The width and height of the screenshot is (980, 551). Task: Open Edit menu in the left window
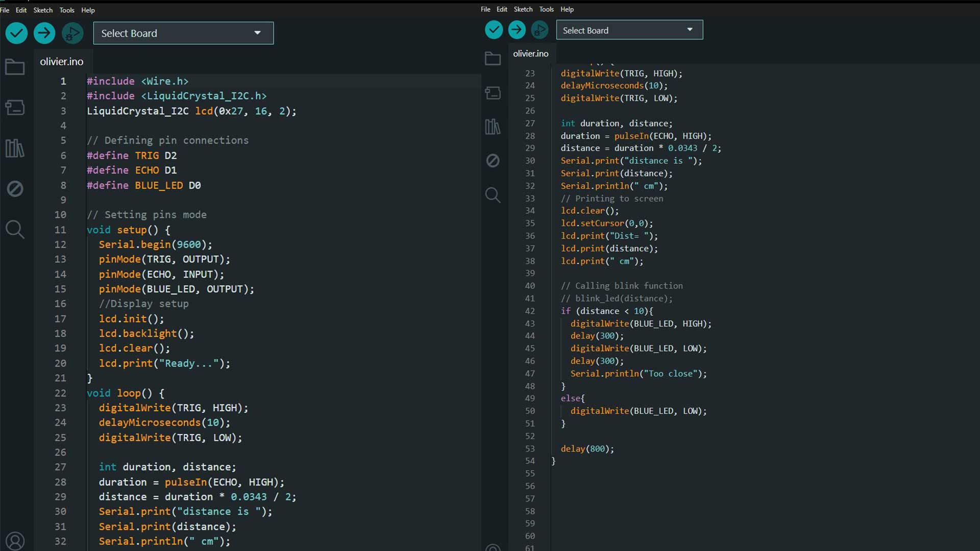(x=21, y=10)
